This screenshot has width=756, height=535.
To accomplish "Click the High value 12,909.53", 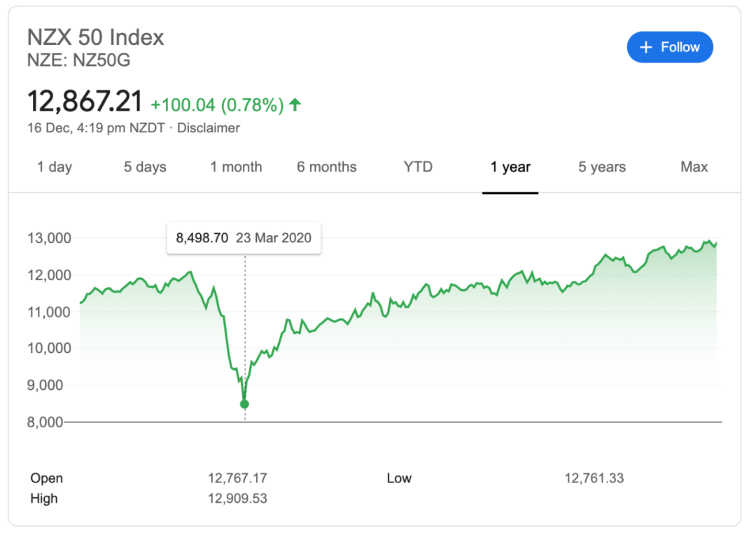I will tap(237, 499).
